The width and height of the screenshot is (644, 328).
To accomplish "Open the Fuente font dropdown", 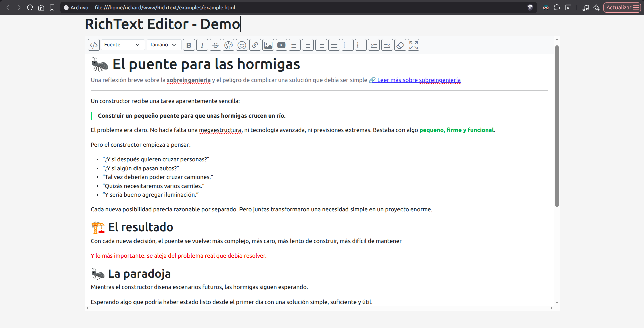I will pos(123,45).
